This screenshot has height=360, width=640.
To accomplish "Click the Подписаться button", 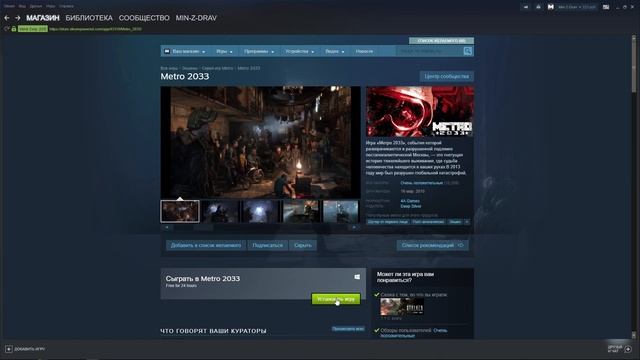I will coord(267,245).
